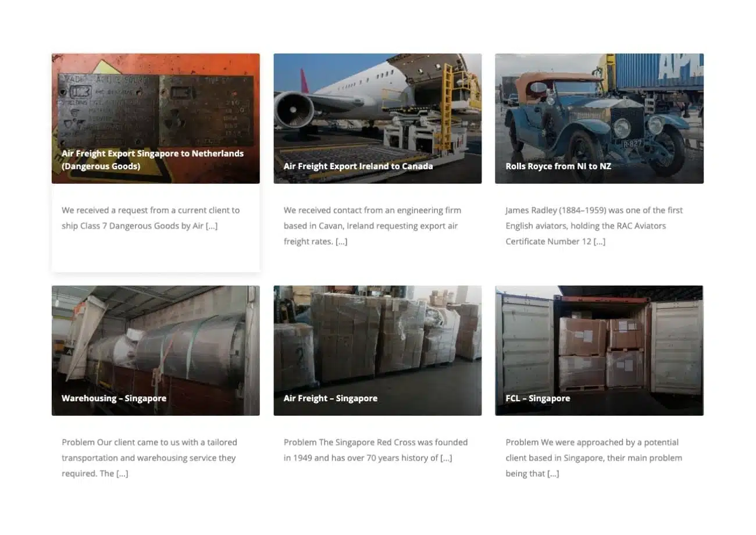756x535 pixels.
Task: Expand the Singapore Red Cross excerpt ellipsis
Action: pos(446,458)
